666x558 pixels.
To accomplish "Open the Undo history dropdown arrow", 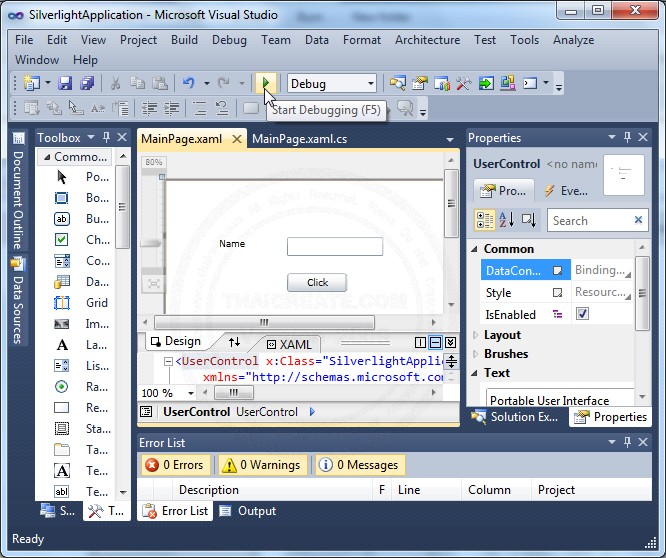I will pyautogui.click(x=206, y=83).
